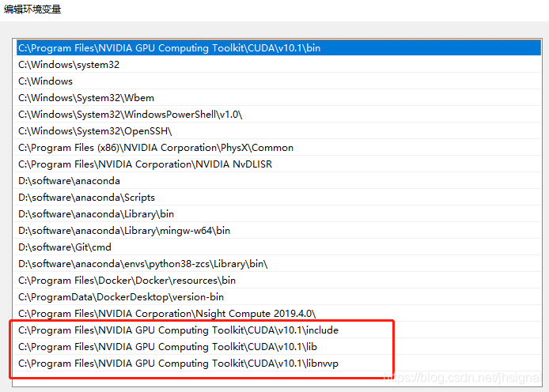Select the CUDA v10.1\include path entry
This screenshot has height=392, width=549.
pos(178,330)
